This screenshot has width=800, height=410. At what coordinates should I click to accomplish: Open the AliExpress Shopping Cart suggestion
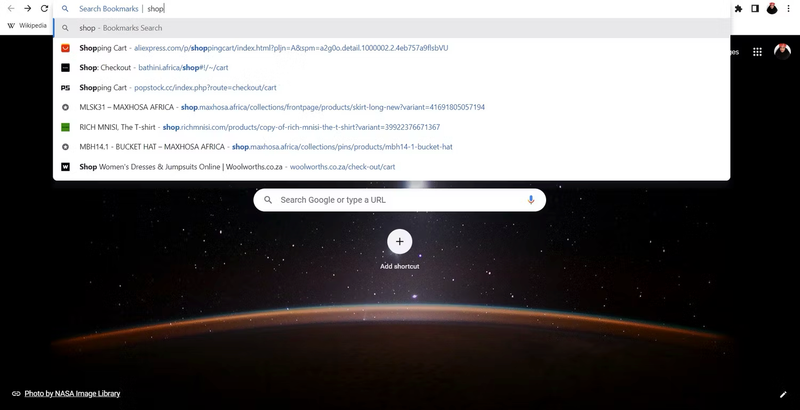point(392,48)
